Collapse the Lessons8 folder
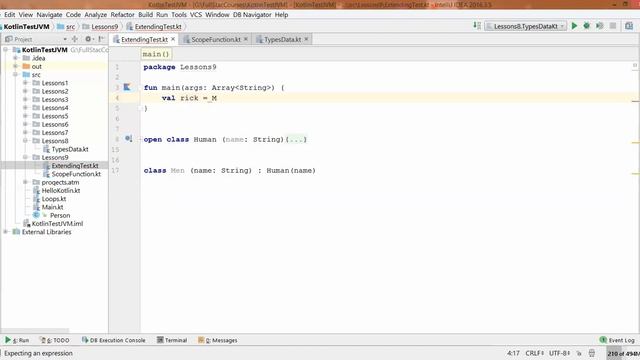640x360 pixels. 25,141
